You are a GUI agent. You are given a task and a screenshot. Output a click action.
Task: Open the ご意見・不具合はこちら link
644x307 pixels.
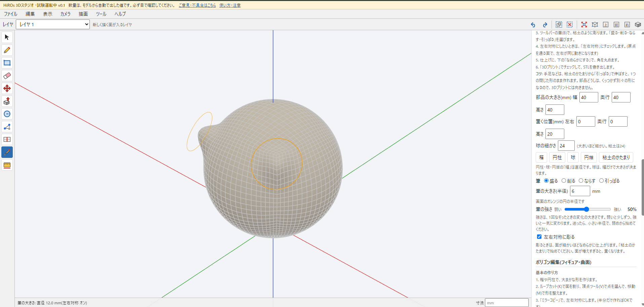197,5
